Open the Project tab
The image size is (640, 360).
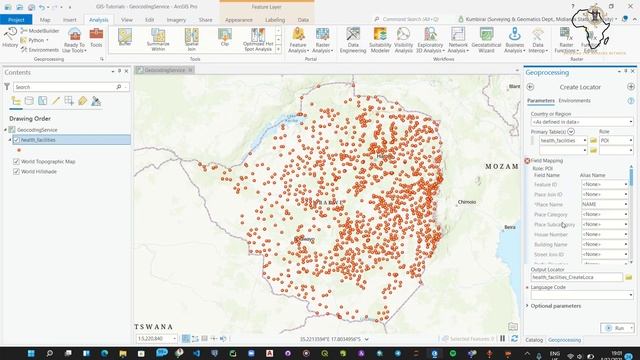tap(16, 20)
